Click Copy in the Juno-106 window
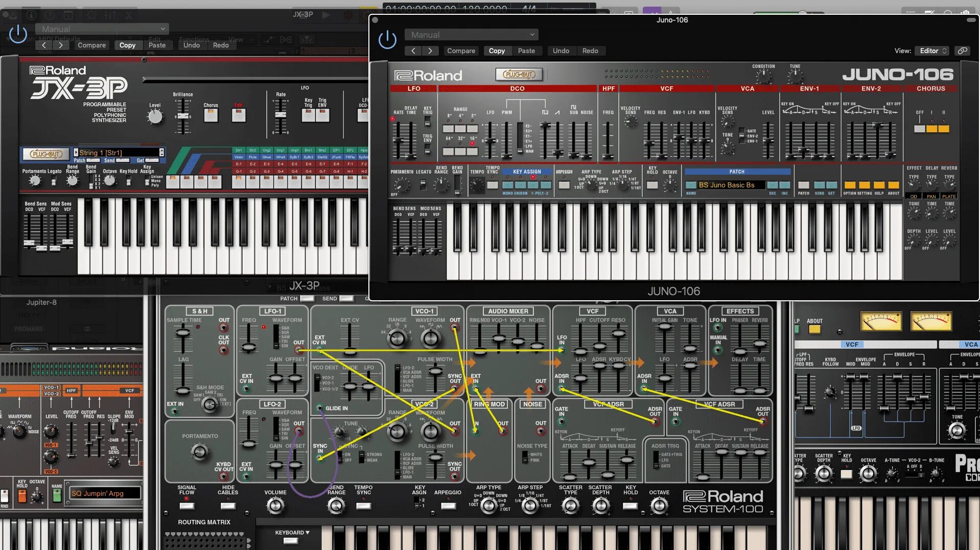The height and width of the screenshot is (550, 980). 497,51
